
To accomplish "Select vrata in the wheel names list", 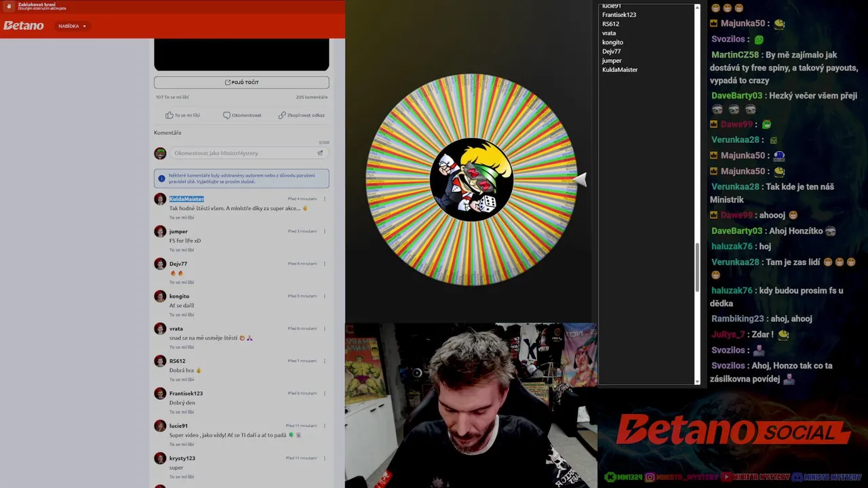I will [x=609, y=33].
